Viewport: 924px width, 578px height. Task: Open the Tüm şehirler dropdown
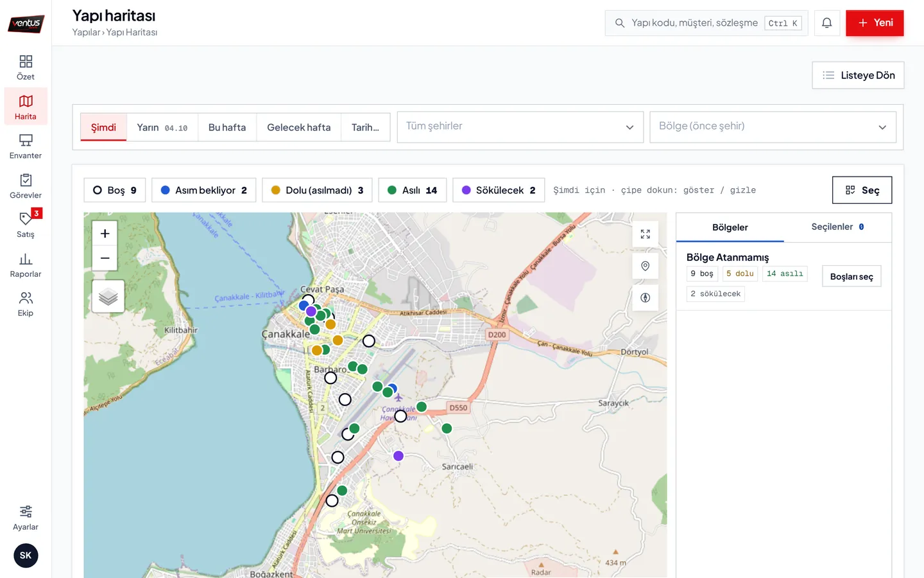pyautogui.click(x=520, y=127)
